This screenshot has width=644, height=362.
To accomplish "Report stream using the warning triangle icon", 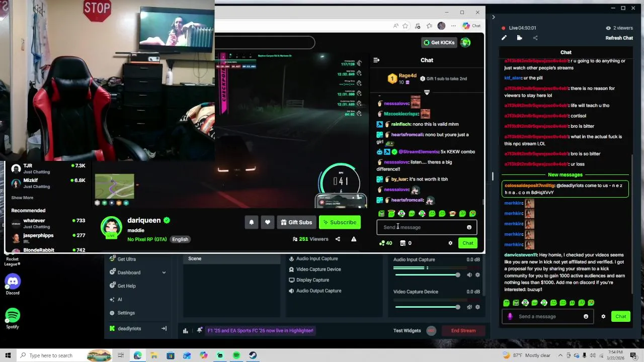I will [354, 239].
